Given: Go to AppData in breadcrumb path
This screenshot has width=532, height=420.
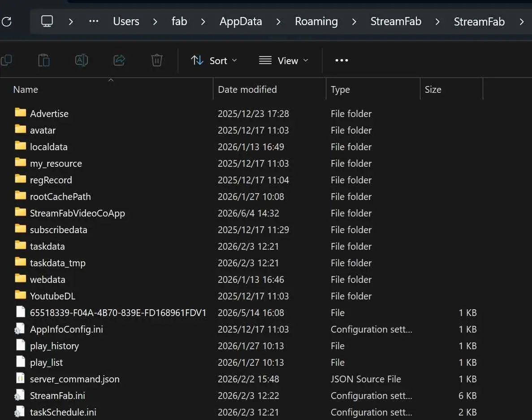Looking at the screenshot, I should [241, 22].
